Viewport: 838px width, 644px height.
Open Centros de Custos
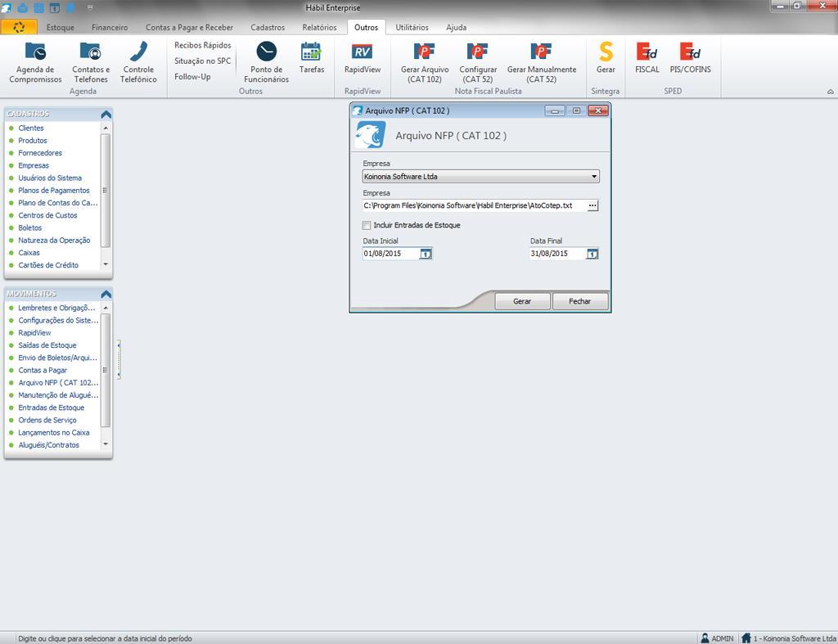47,215
